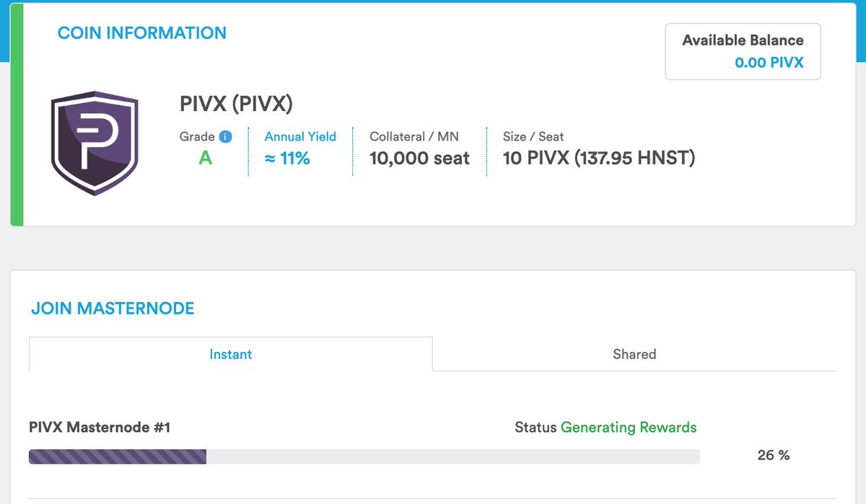The height and width of the screenshot is (504, 866).
Task: Select the ≈ 11% yield value
Action: tap(287, 158)
